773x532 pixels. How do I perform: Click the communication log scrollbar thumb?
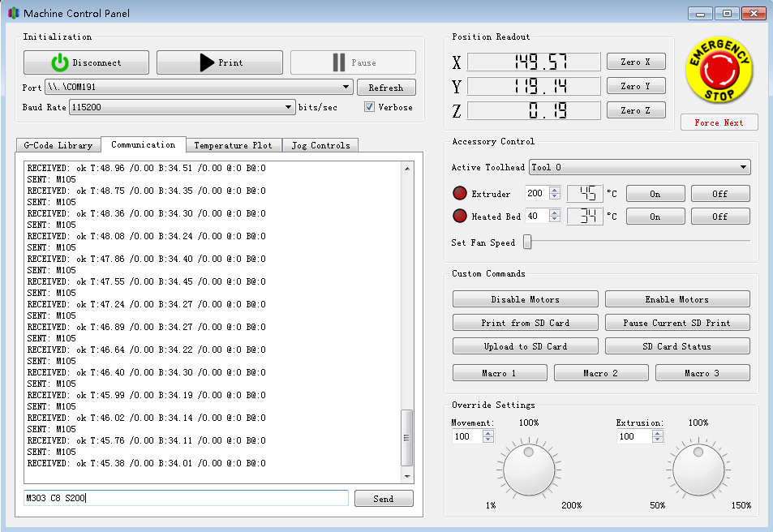point(406,438)
